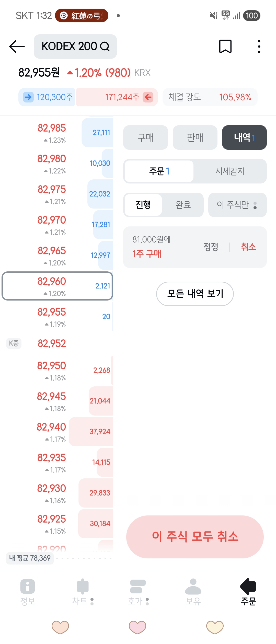The width and height of the screenshot is (276, 644).
Task: Expand the 차트 chart options
Action: pos(92,601)
